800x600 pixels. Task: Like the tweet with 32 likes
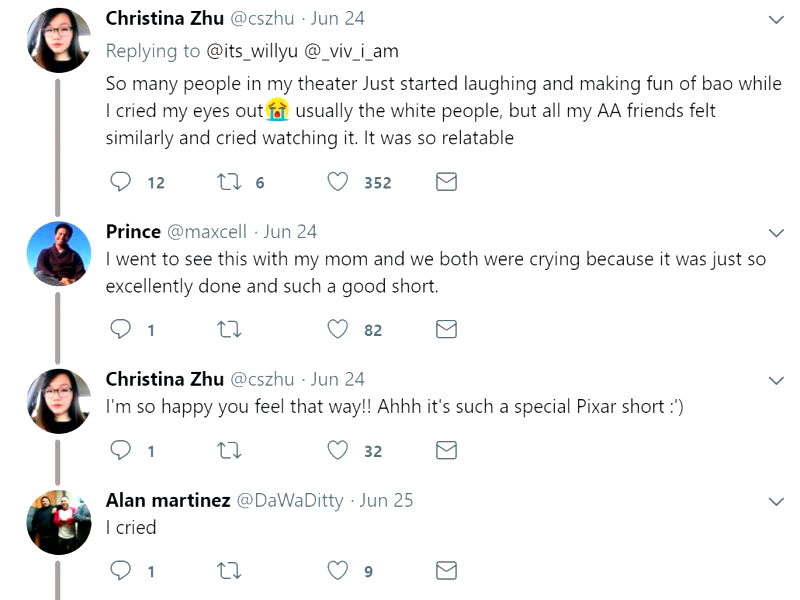point(338,451)
